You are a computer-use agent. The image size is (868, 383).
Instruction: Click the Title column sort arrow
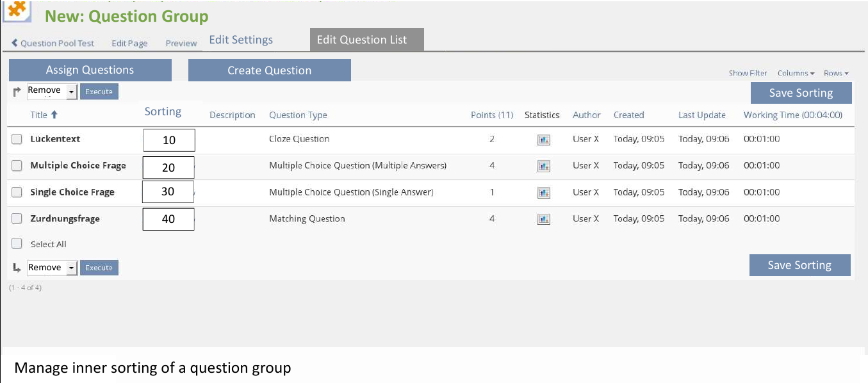(54, 115)
